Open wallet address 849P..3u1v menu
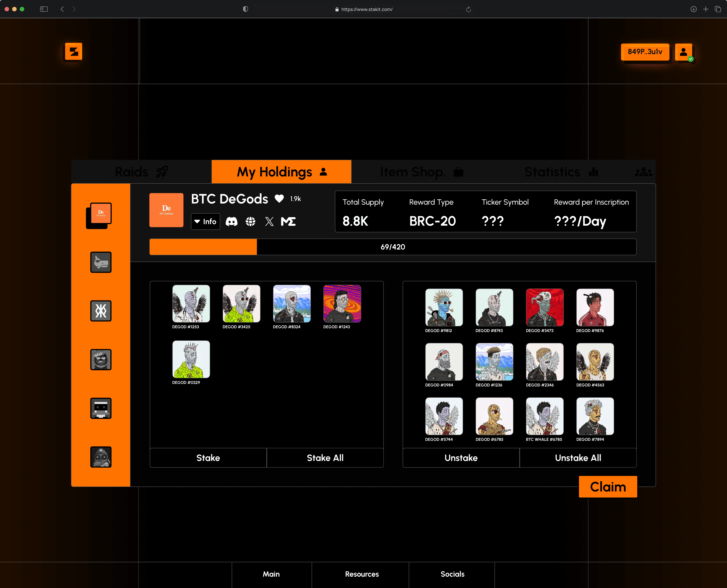The height and width of the screenshot is (588, 727). coord(645,52)
